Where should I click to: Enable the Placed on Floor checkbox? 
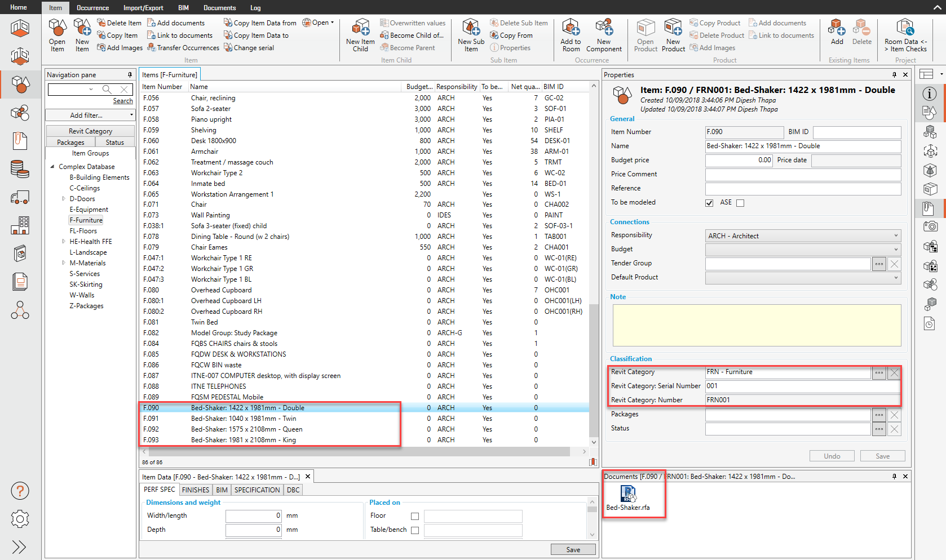pyautogui.click(x=415, y=516)
